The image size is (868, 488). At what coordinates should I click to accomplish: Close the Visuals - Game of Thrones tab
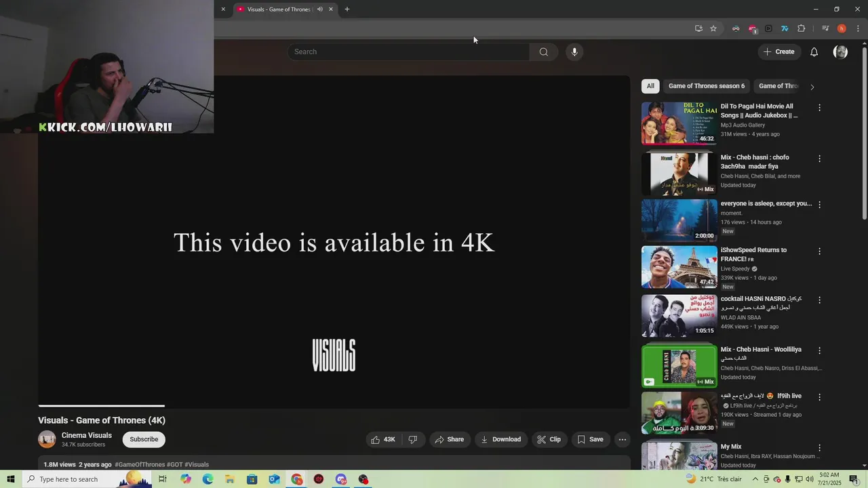point(331,9)
